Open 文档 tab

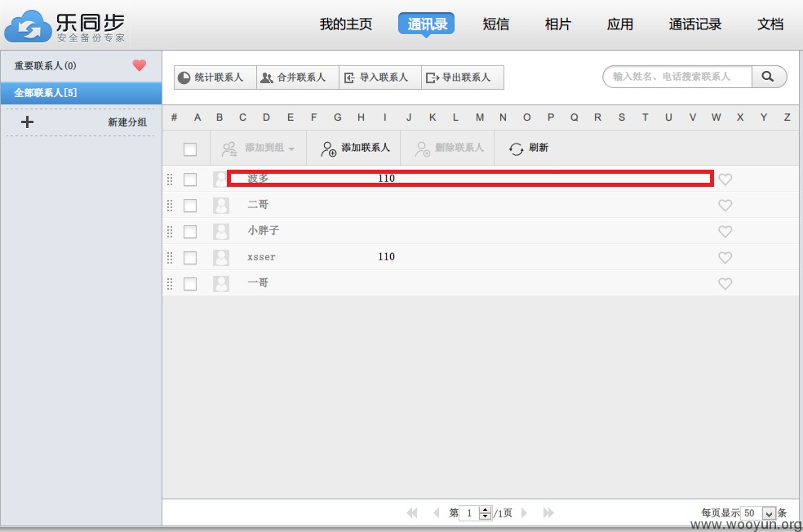click(x=770, y=24)
